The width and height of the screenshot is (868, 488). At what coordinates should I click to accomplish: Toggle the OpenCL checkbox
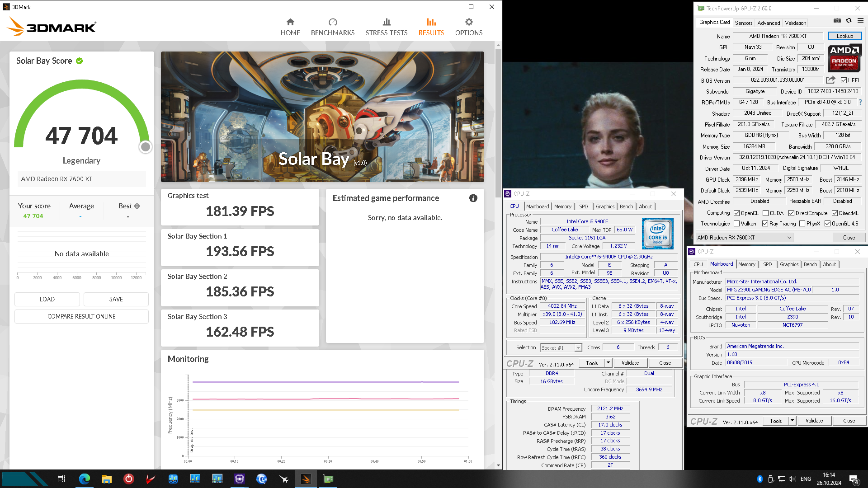tap(736, 213)
